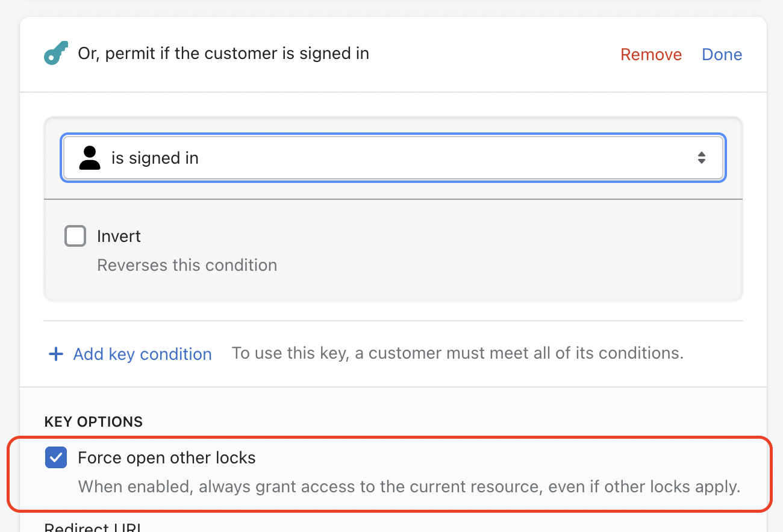
Task: Click the white checkmark in the blue checkbox
Action: pyautogui.click(x=56, y=458)
